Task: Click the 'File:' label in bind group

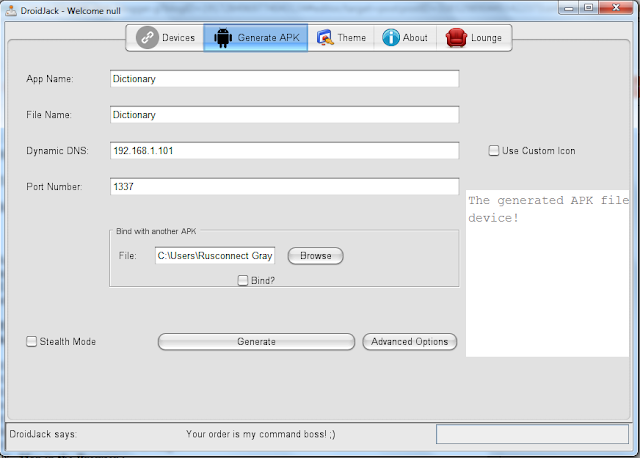Action: coord(128,256)
